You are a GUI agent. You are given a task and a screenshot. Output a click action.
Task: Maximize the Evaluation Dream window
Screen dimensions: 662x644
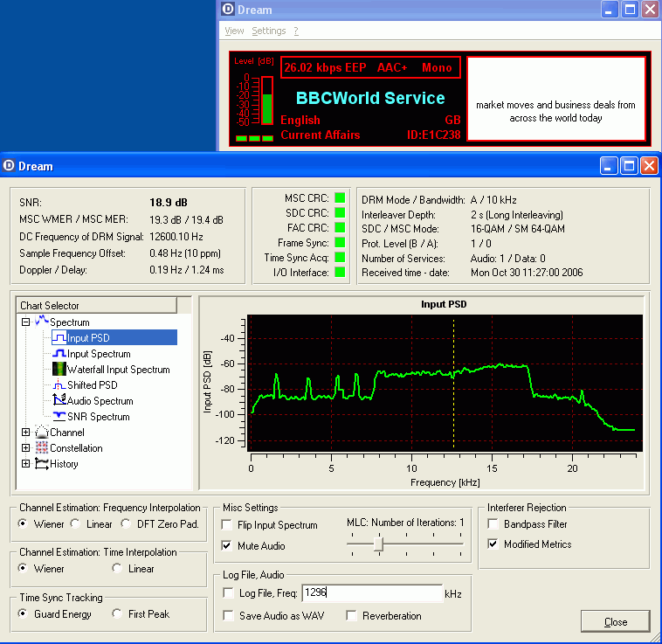(629, 165)
